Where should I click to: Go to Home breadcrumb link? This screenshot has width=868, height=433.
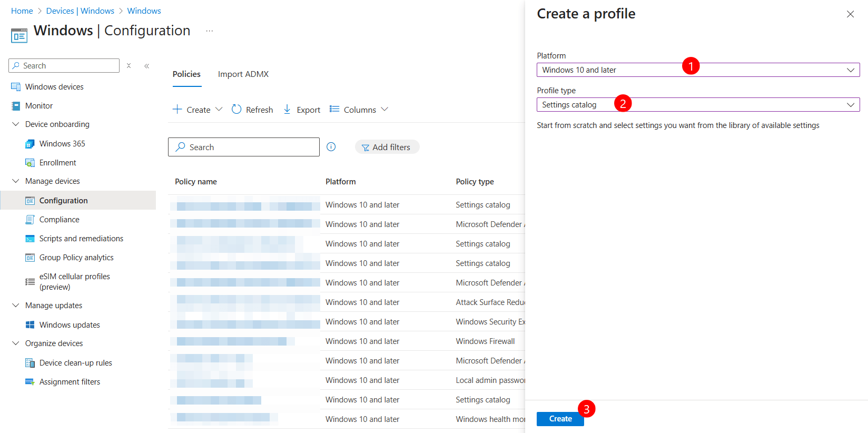(22, 11)
